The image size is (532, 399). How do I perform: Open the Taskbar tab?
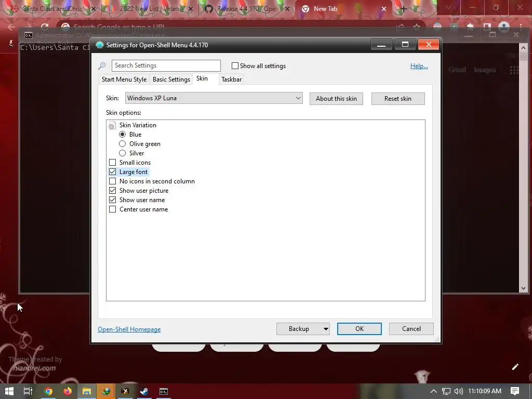coord(231,79)
